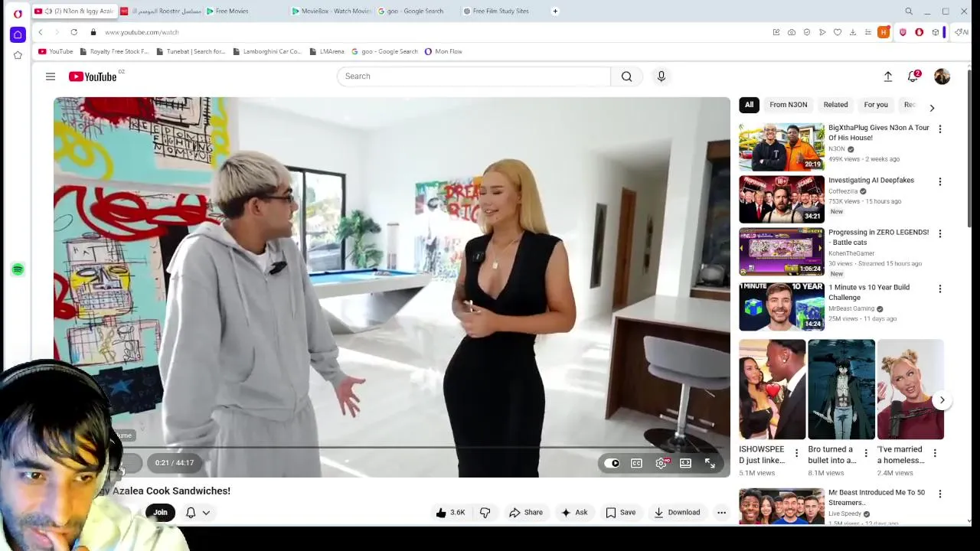Click the search magnifier button

coord(626,77)
